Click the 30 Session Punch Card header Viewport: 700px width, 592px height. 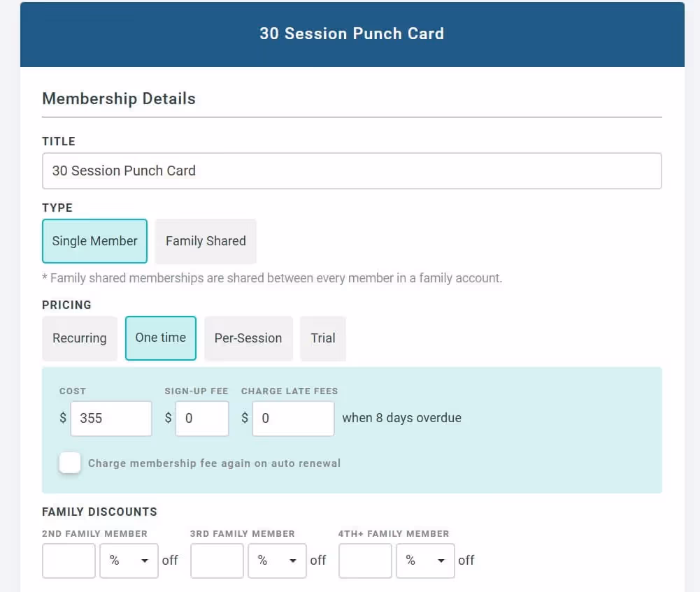pyautogui.click(x=352, y=34)
